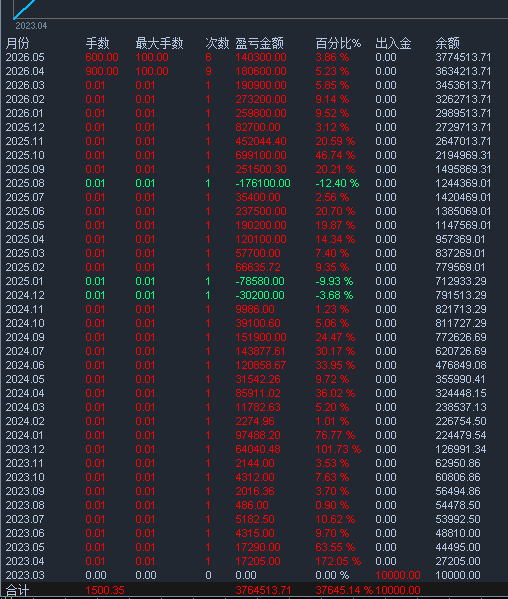508x599 pixels.
Task: Click profit amount 17290.00
Action: pos(258,547)
